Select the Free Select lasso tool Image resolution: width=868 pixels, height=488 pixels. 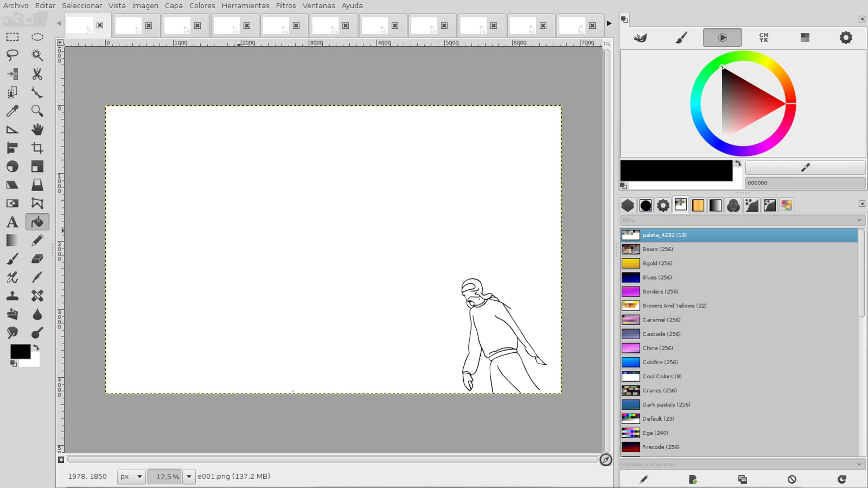coord(12,55)
